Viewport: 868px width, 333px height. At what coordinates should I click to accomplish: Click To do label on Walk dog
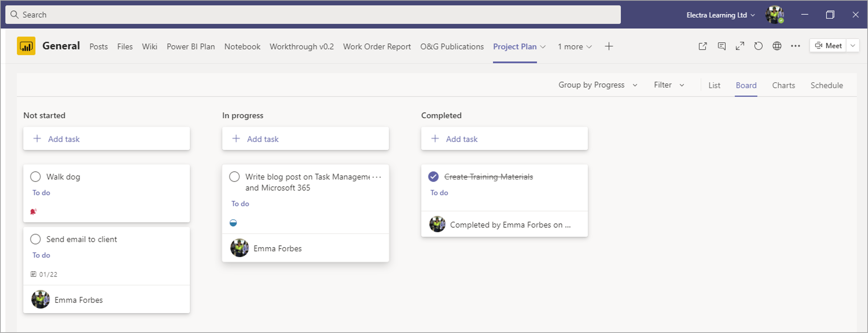tap(41, 192)
